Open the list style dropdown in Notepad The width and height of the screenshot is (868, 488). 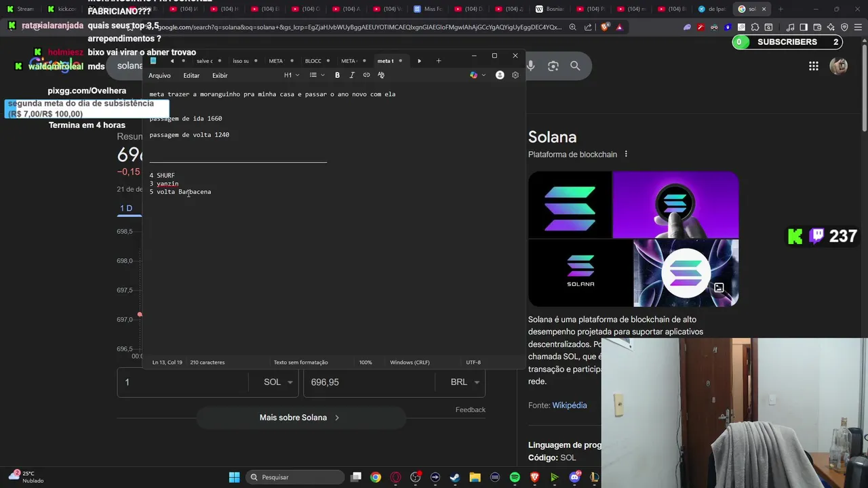click(317, 75)
